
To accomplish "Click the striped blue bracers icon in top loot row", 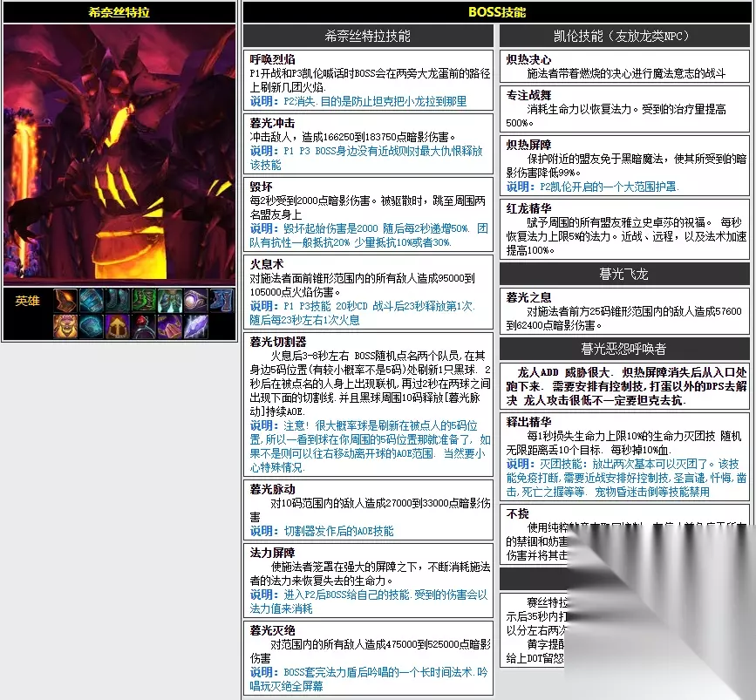I will point(92,301).
